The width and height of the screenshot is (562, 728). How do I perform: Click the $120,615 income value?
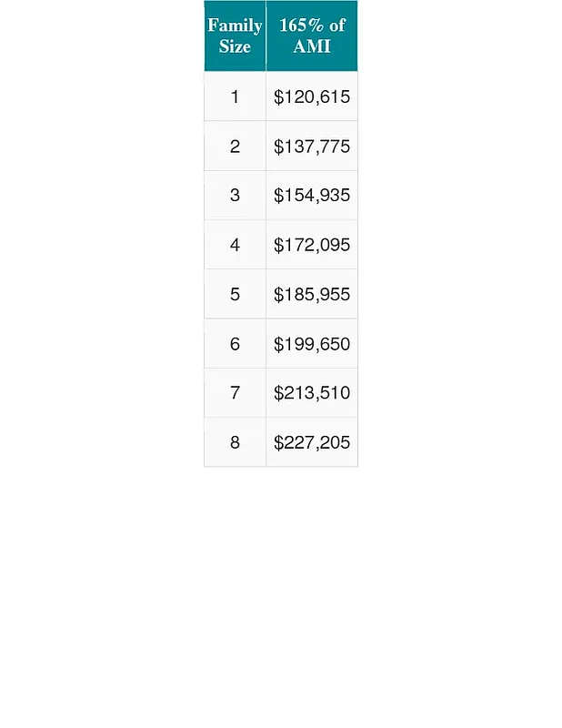[312, 96]
